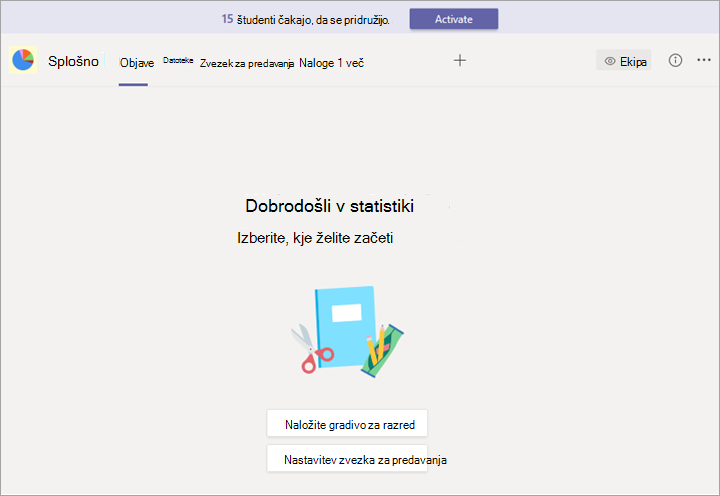The height and width of the screenshot is (496, 720).
Task: Click the Activate button in the banner
Action: tap(454, 19)
